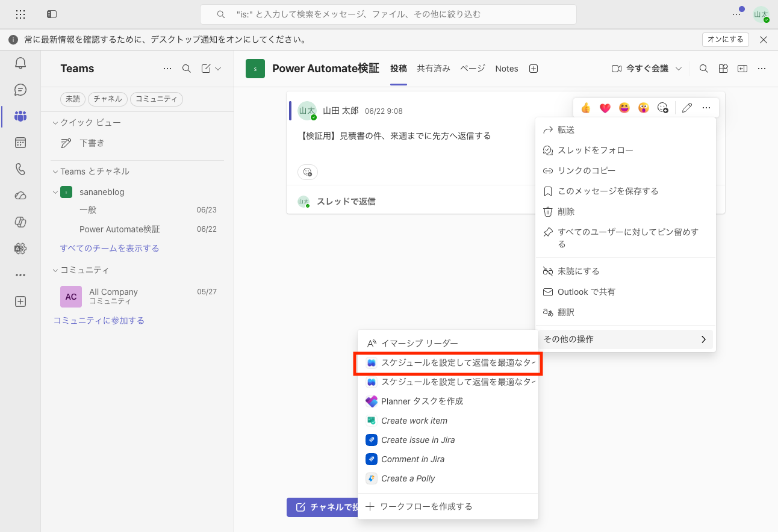
Task: Select スレッドをフォロー menu item
Action: tap(625, 150)
